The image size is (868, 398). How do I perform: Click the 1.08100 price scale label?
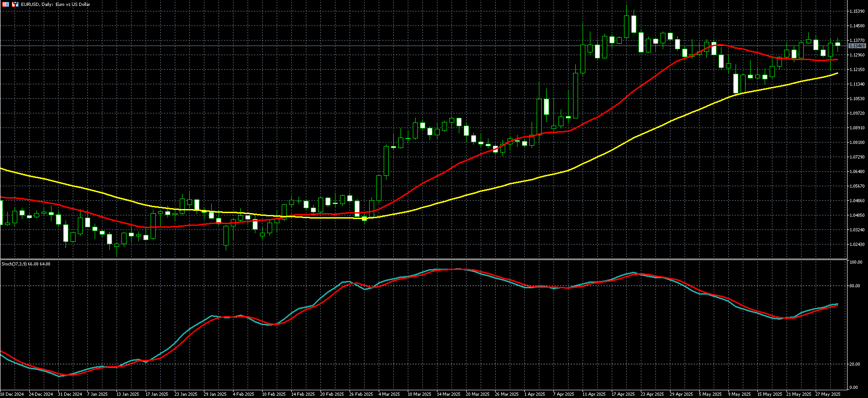857,143
